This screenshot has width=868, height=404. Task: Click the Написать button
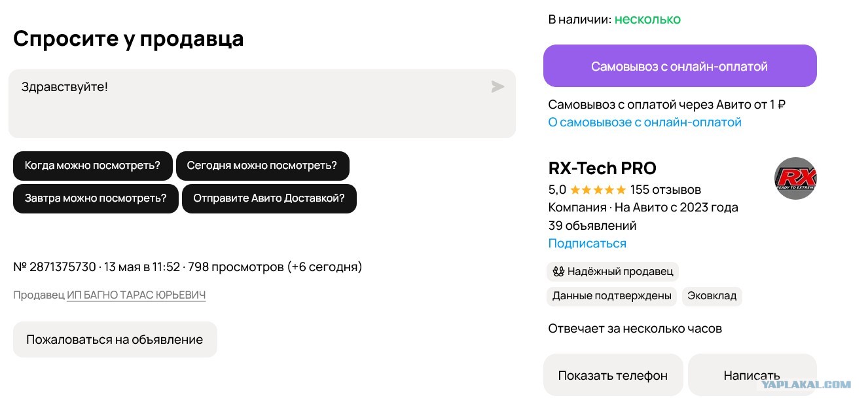(x=752, y=375)
